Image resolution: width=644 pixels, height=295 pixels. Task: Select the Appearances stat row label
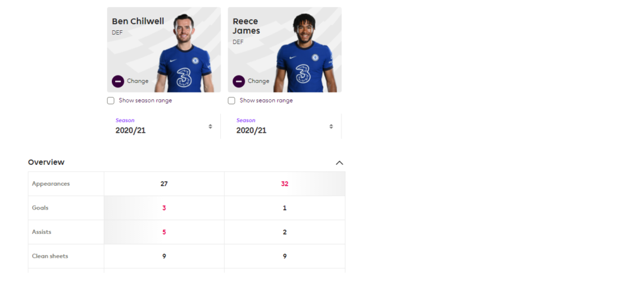click(51, 184)
